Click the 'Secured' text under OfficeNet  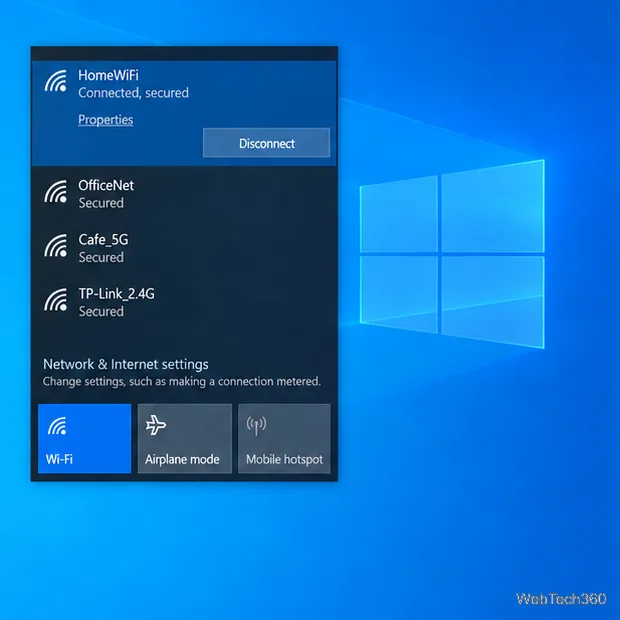coord(101,203)
